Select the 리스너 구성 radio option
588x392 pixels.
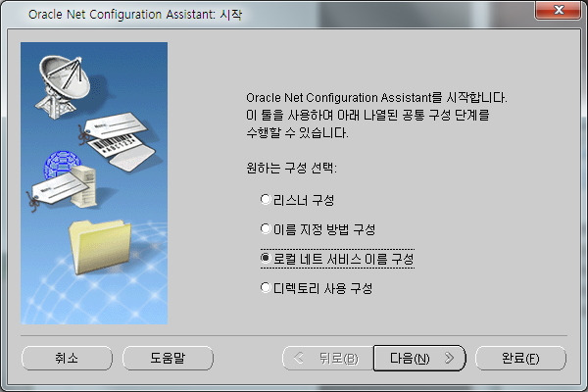point(266,199)
